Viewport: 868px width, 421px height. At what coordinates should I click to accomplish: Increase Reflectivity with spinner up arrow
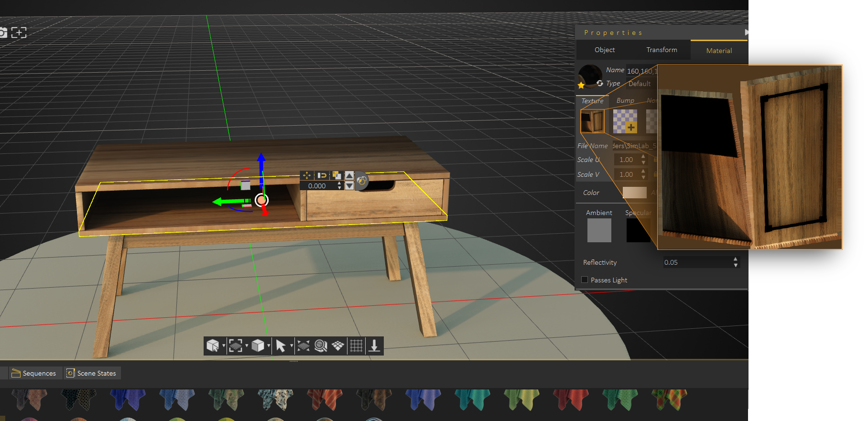click(x=736, y=259)
